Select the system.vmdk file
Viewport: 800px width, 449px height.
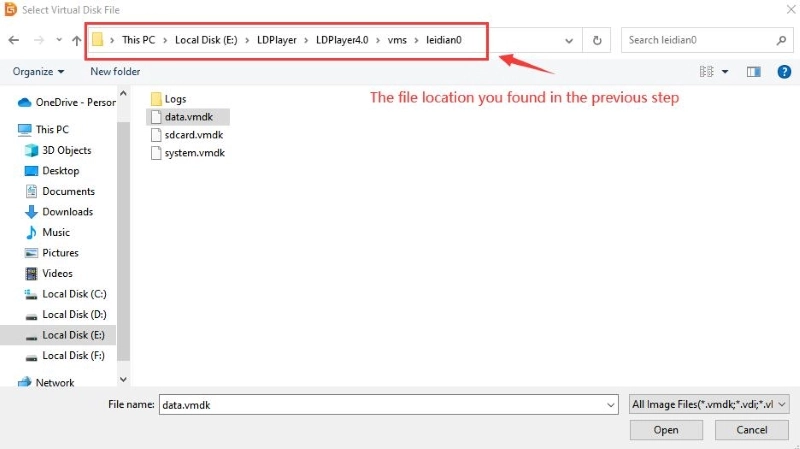pyautogui.click(x=194, y=153)
